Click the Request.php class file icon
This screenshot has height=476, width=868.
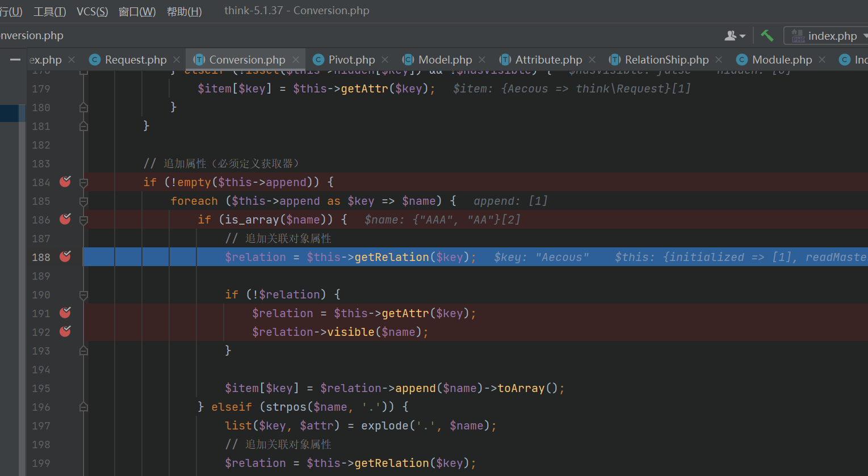[95, 60]
